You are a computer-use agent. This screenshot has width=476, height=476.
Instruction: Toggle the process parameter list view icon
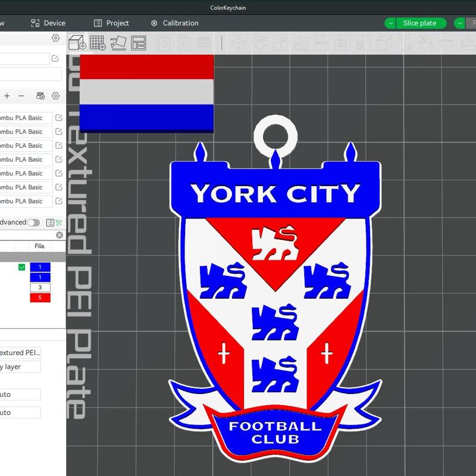click(x=50, y=222)
